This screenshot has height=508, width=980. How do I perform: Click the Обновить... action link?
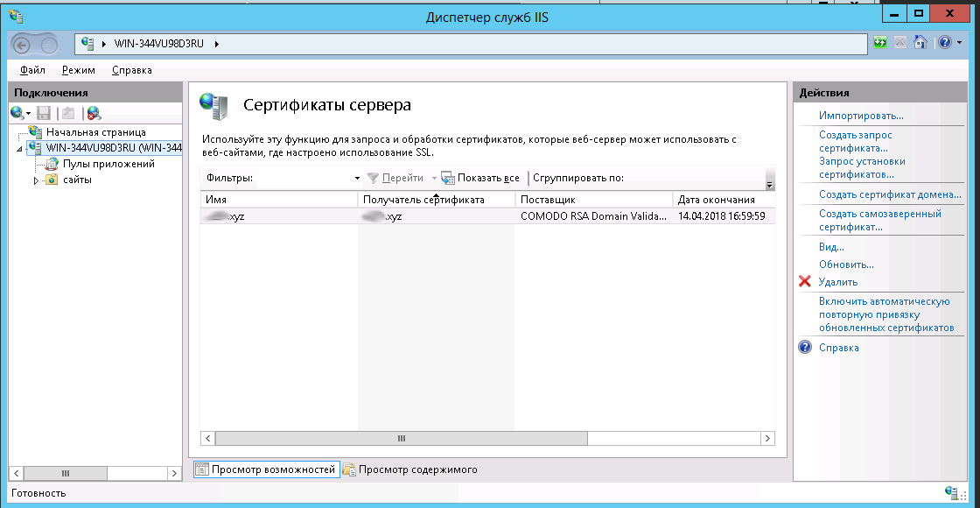tap(846, 265)
